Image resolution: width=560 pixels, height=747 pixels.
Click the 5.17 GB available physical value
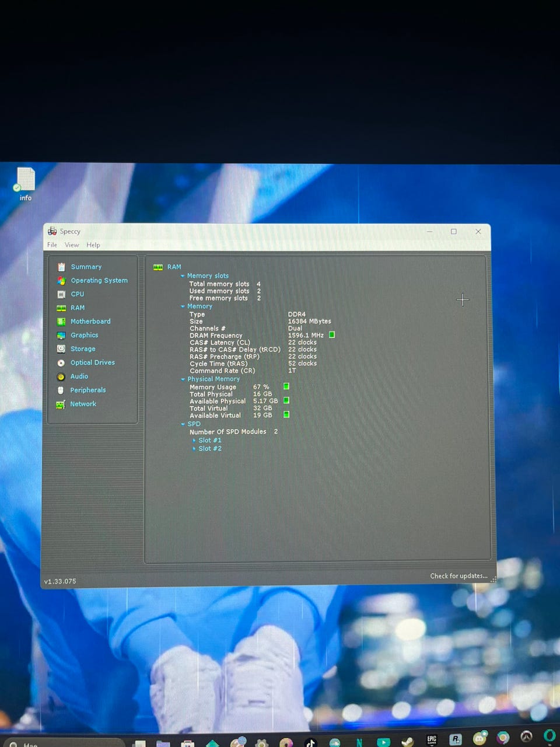[x=265, y=402]
